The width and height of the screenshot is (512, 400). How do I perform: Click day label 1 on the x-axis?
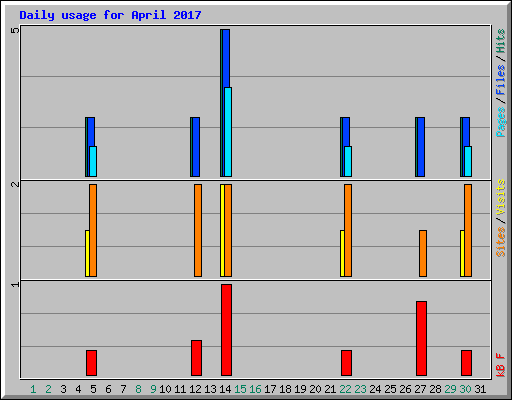coord(33,389)
